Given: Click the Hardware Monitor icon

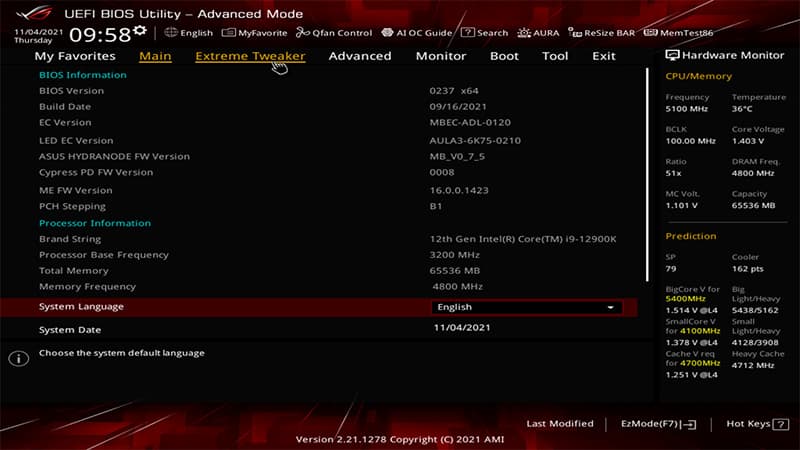Looking at the screenshot, I should pyautogui.click(x=672, y=55).
